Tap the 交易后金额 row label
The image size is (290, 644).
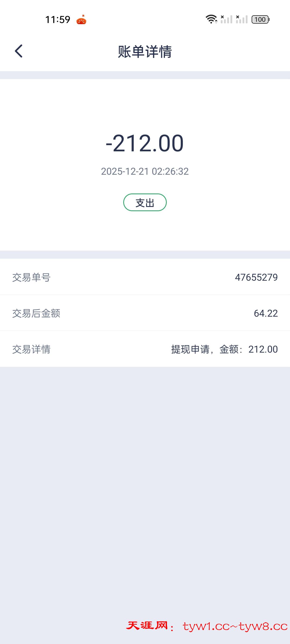36,313
